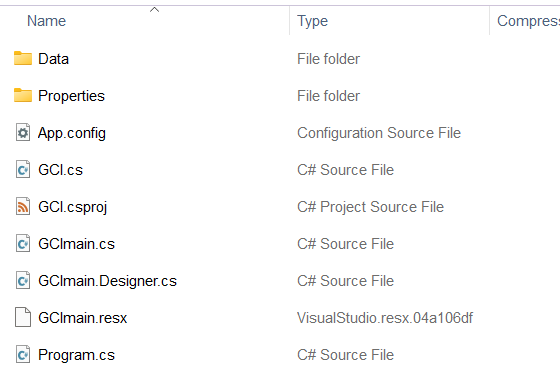Select the GCI.csproj file name
The width and height of the screenshot is (560, 377).
[x=72, y=207]
